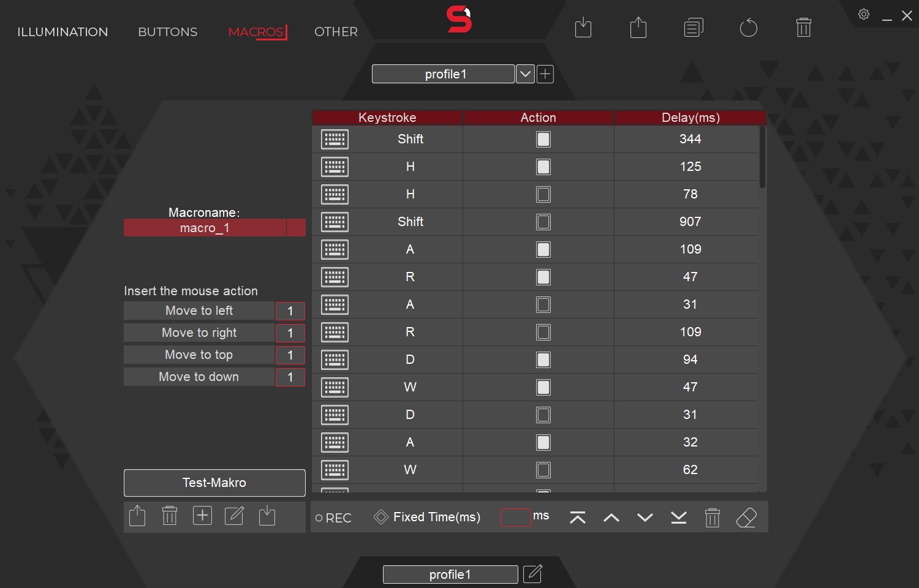Viewport: 919px width, 588px height.
Task: Rename the macro using the edit pencil icon
Action: click(x=235, y=516)
